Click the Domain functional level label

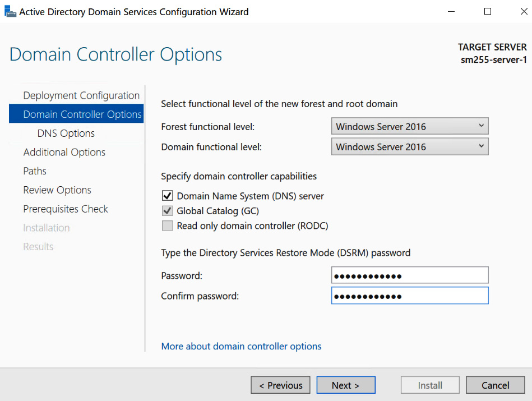pos(211,147)
